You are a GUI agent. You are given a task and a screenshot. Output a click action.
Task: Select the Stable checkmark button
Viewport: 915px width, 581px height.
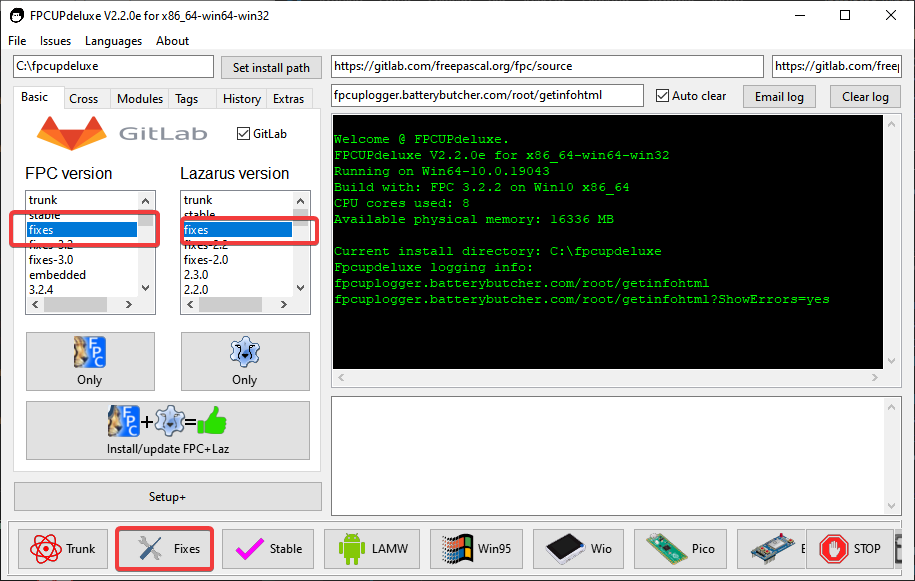click(x=268, y=548)
